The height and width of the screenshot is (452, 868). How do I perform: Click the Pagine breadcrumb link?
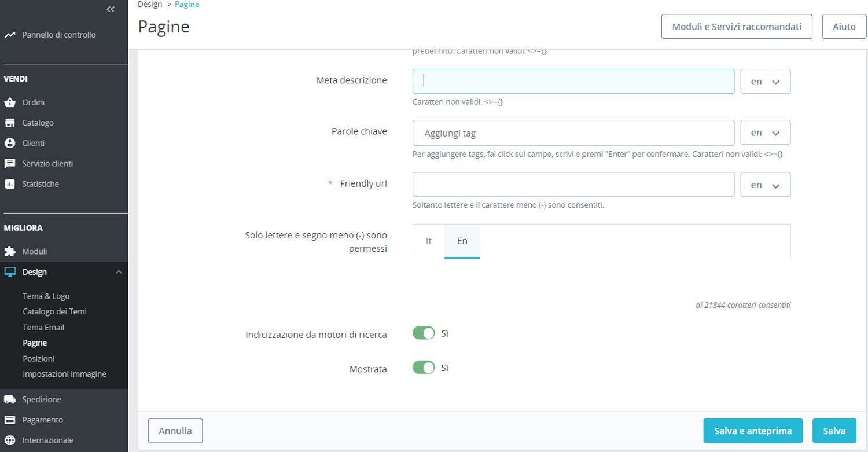click(x=187, y=4)
